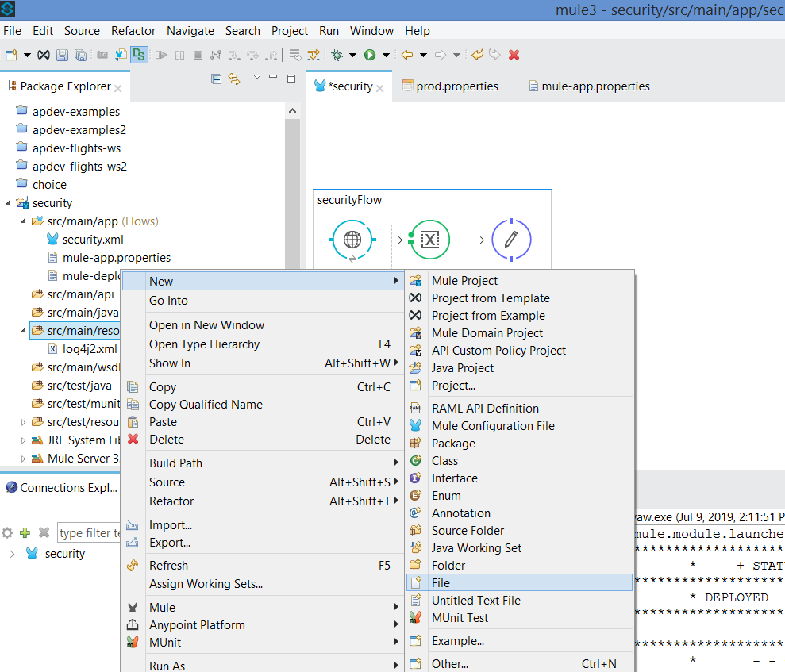
Task: Click the Save All toolbar icon
Action: pos(80,55)
